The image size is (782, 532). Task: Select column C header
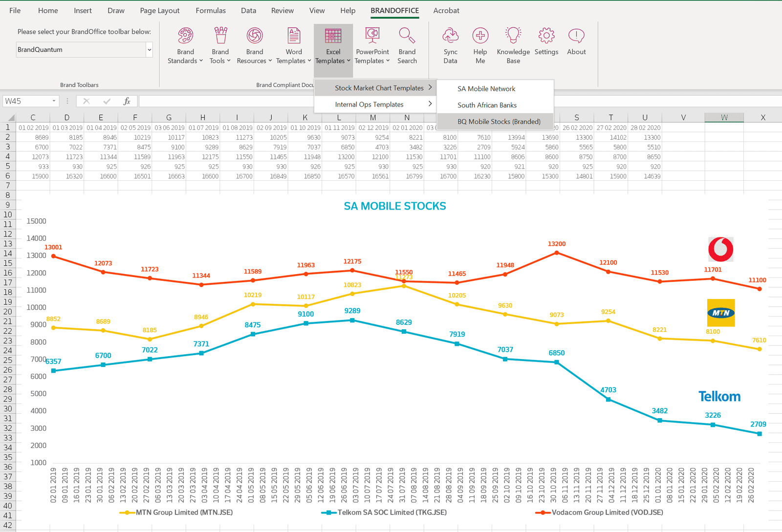(x=33, y=117)
